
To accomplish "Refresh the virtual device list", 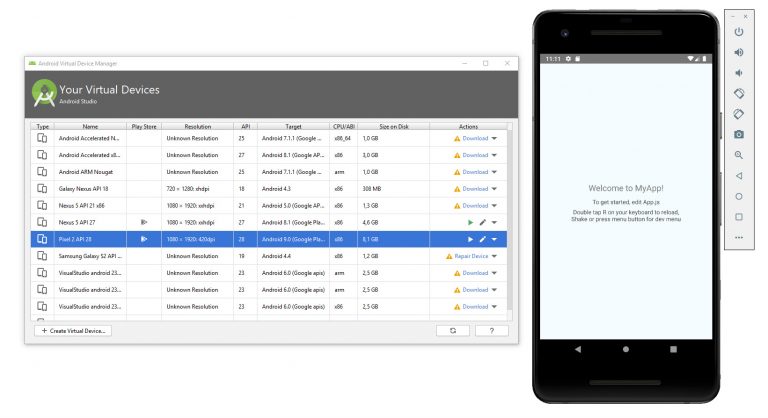I will pyautogui.click(x=453, y=330).
